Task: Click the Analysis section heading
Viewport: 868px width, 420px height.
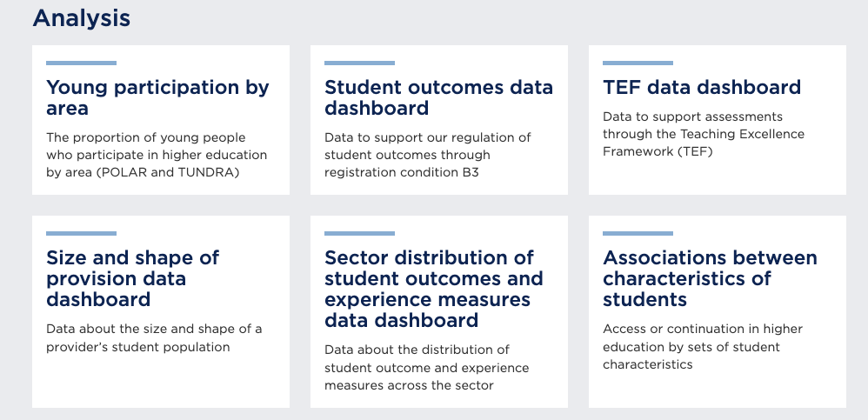Action: [x=82, y=17]
